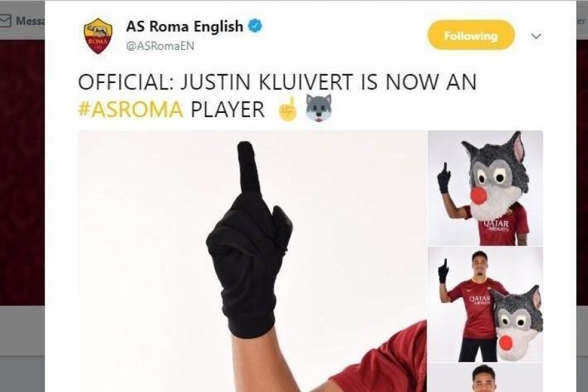588x392 pixels.
Task: Click the #ASROMA hashtag
Action: [130, 110]
